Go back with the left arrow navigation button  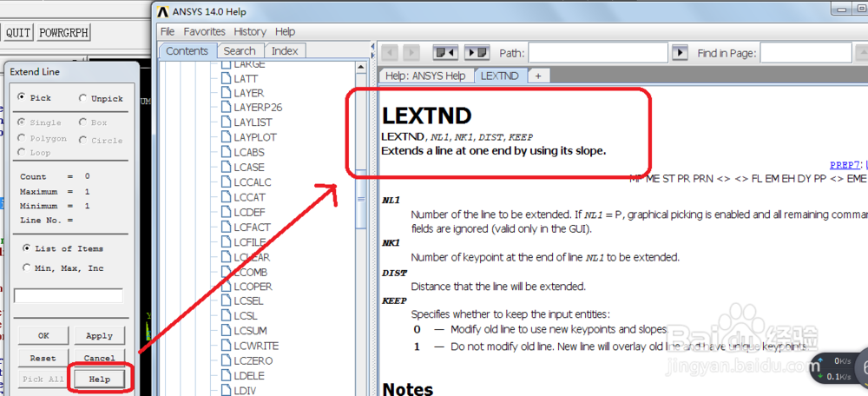390,53
